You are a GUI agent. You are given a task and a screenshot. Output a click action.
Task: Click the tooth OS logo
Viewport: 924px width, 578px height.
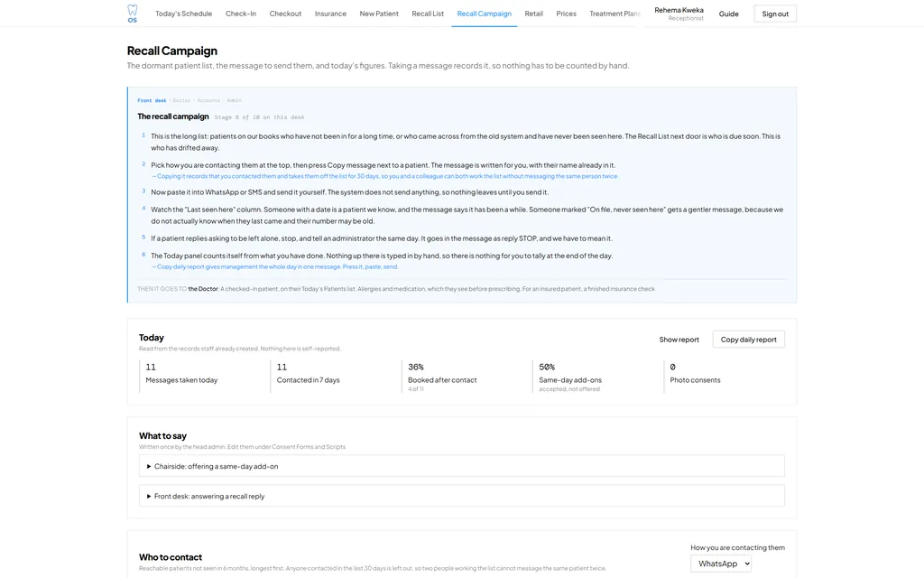coord(133,14)
